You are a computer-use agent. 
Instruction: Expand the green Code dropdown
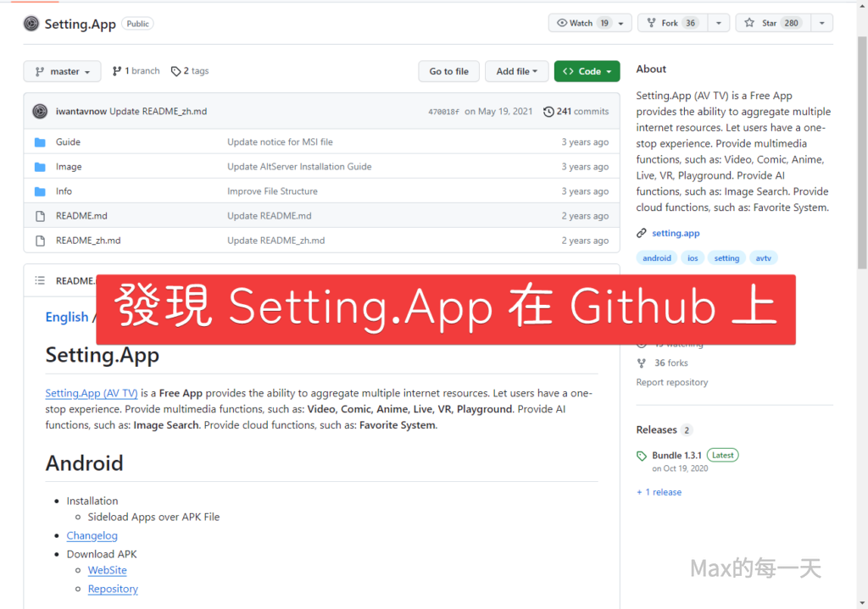pos(587,72)
